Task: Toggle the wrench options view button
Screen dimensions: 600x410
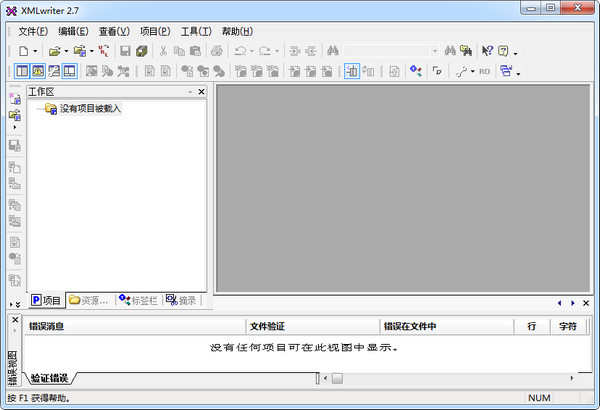Action: 54,71
